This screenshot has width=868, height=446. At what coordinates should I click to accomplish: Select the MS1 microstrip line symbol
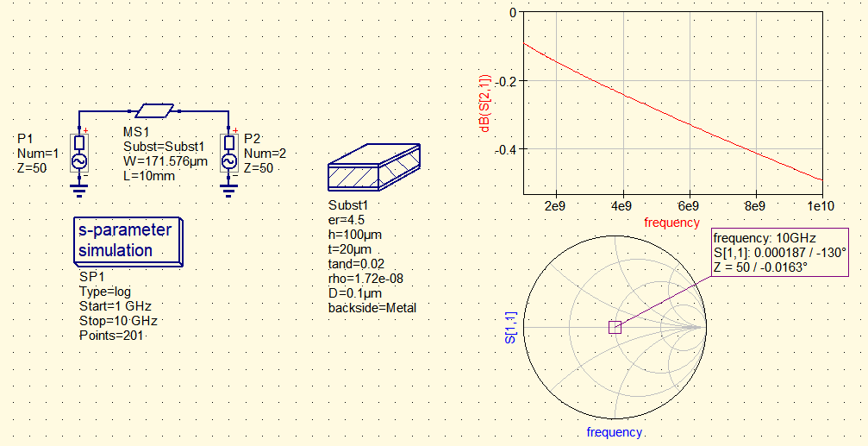[154, 110]
